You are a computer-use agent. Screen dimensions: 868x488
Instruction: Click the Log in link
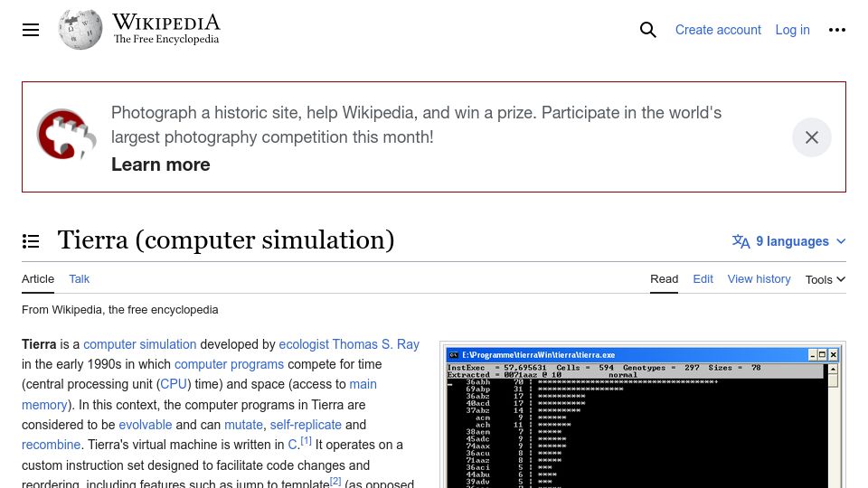(x=792, y=30)
